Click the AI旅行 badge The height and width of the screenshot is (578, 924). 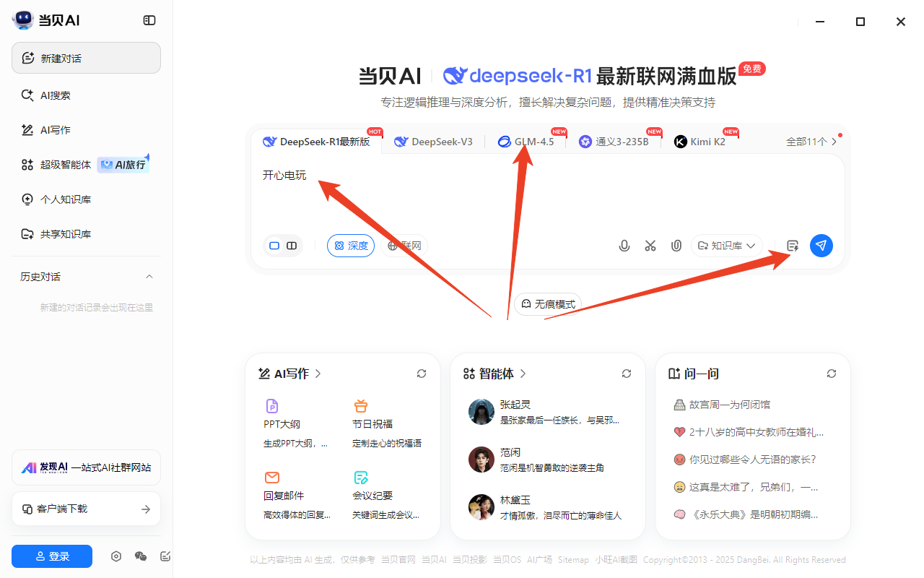[123, 165]
